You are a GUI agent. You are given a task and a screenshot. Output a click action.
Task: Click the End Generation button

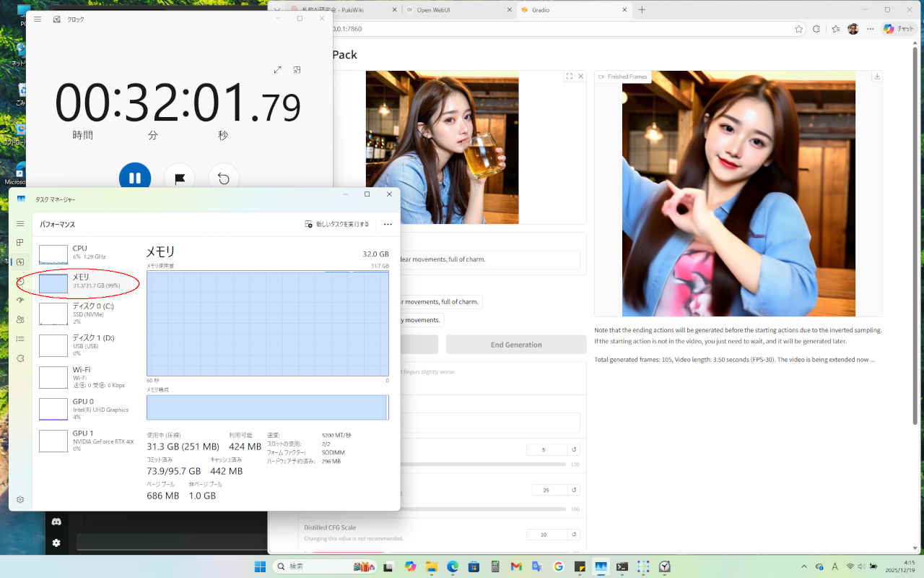515,345
